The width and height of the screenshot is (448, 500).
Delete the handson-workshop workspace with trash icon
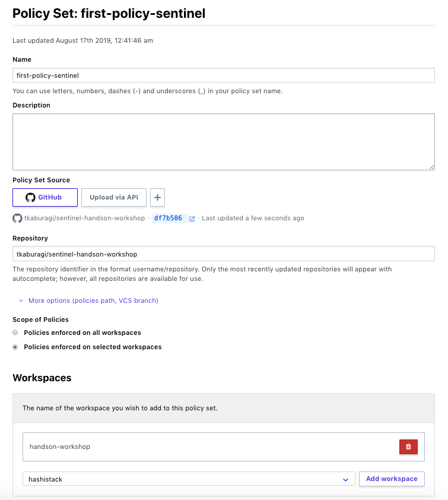[x=408, y=447]
